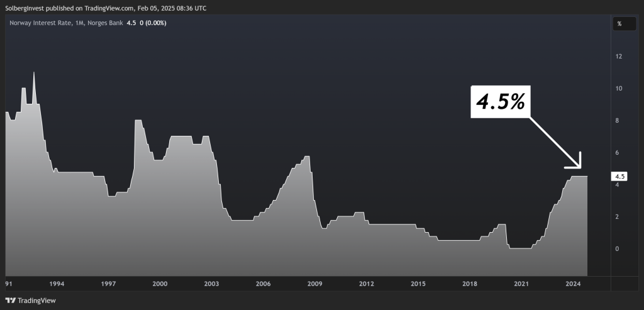This screenshot has width=644, height=310.
Task: Click the white arrow head annotation
Action: coord(577,164)
